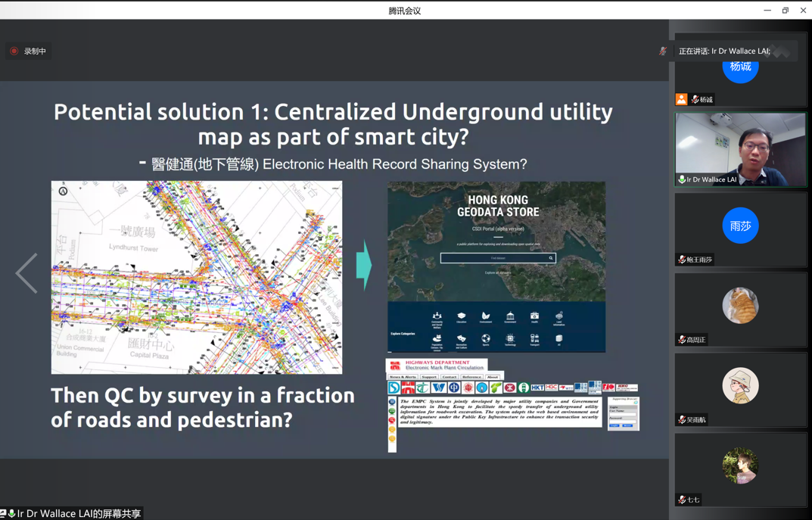This screenshot has height=520, width=812.
Task: Click the red recording indicator dot
Action: [x=14, y=51]
